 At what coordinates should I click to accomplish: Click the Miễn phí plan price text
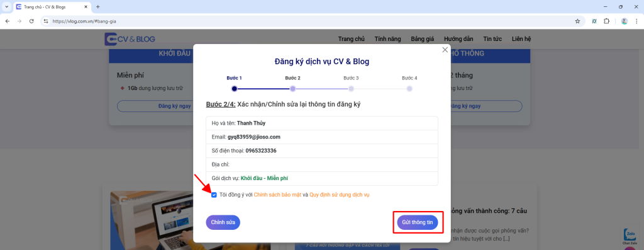pos(130,75)
